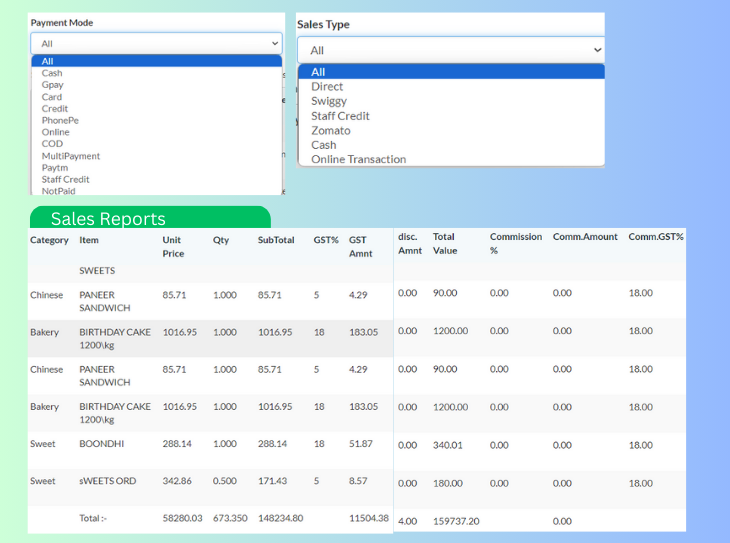Click BOONDHI total value 340.01
Viewport: 730px width, 543px height.
pyautogui.click(x=447, y=445)
